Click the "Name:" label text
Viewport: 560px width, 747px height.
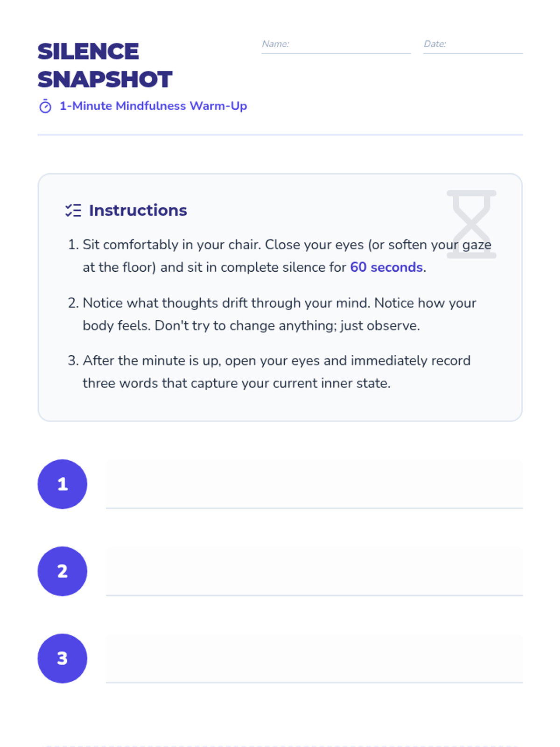pyautogui.click(x=275, y=44)
